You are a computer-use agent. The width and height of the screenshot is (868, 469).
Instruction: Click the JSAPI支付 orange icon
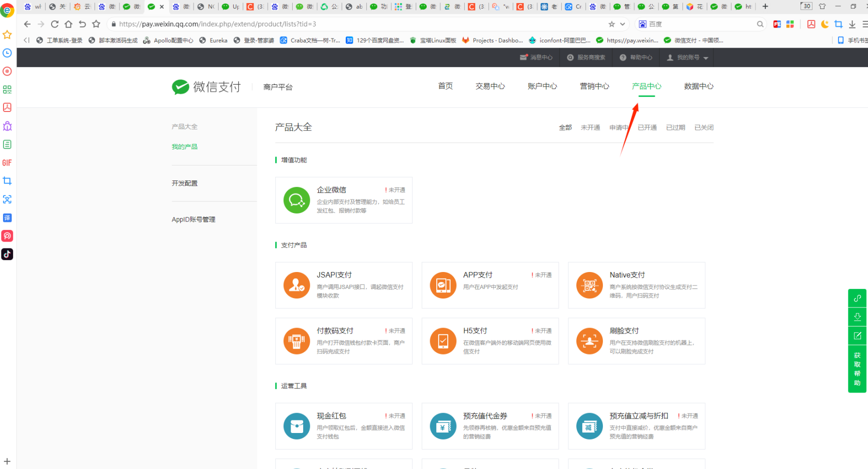point(297,285)
